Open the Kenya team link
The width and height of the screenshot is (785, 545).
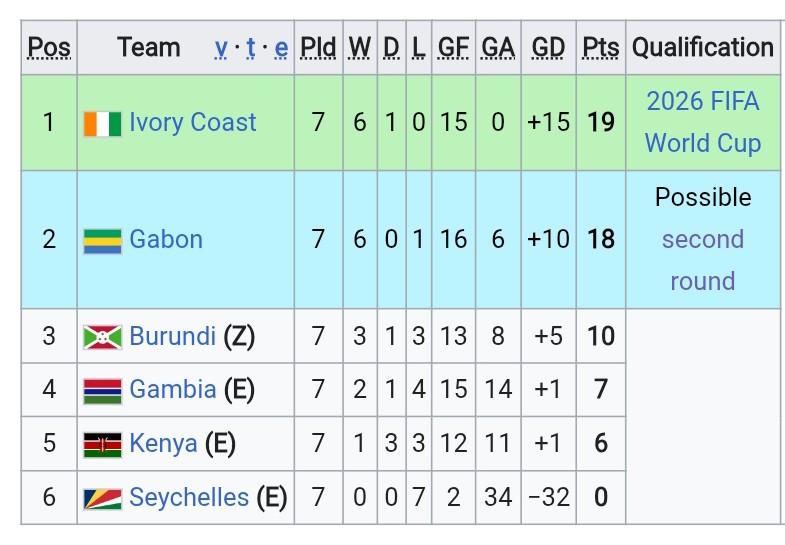pyautogui.click(x=163, y=443)
